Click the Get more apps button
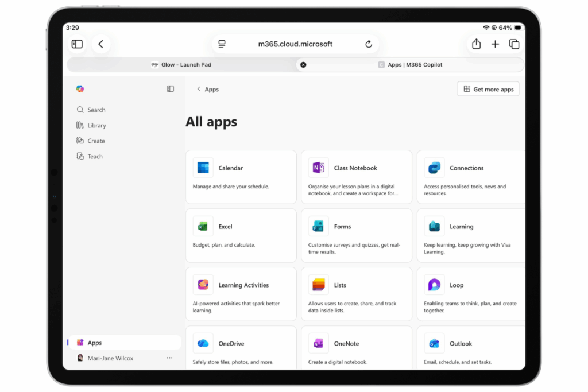588x392 pixels. point(488,89)
